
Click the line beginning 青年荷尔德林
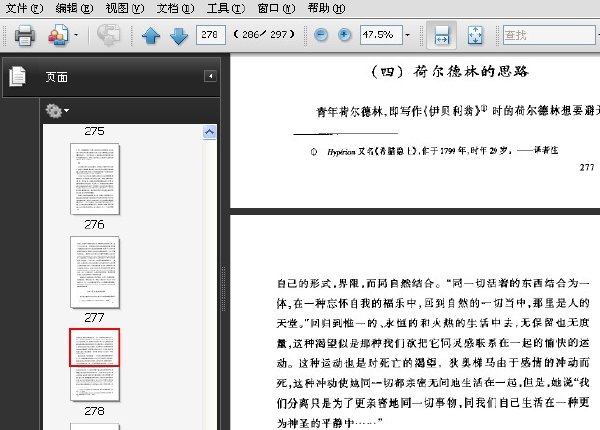click(458, 111)
